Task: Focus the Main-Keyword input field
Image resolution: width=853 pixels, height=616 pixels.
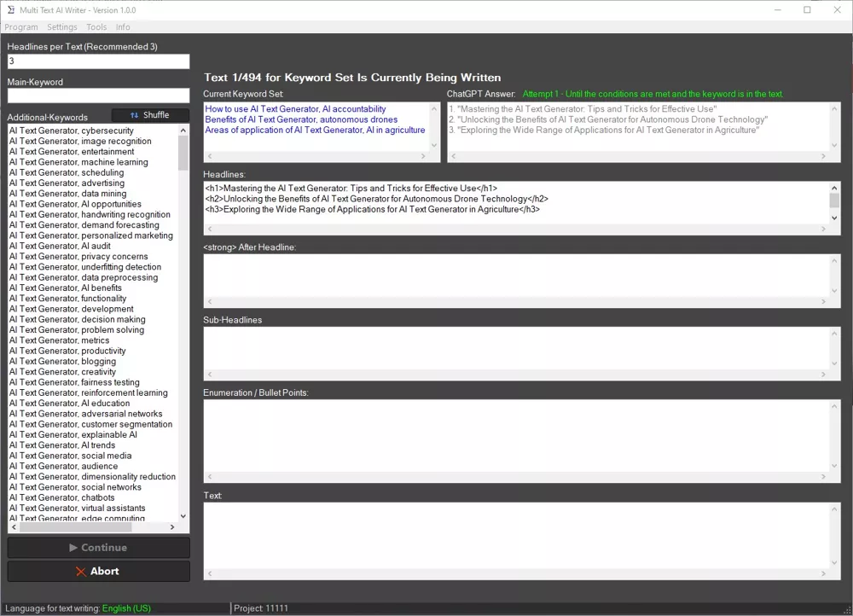Action: coord(98,96)
